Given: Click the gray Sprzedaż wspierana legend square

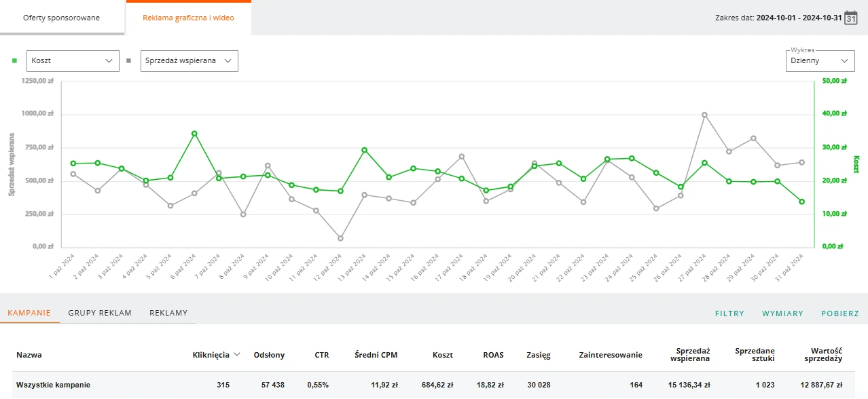Looking at the screenshot, I should coord(128,60).
